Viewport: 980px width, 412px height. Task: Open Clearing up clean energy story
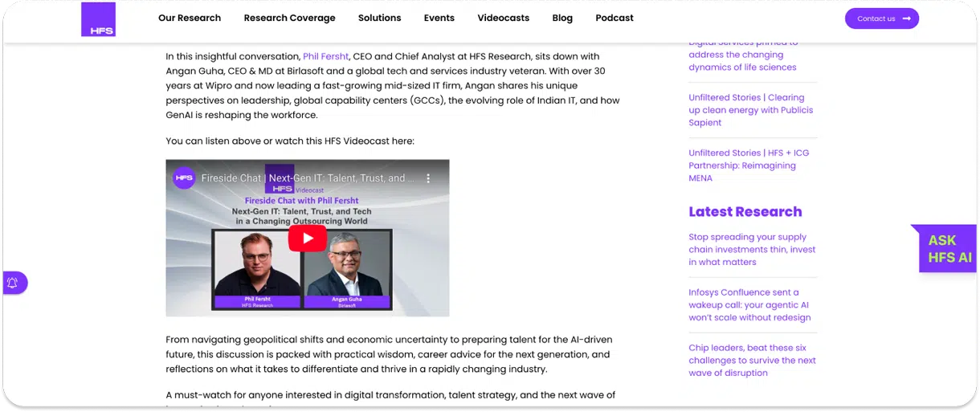(750, 110)
